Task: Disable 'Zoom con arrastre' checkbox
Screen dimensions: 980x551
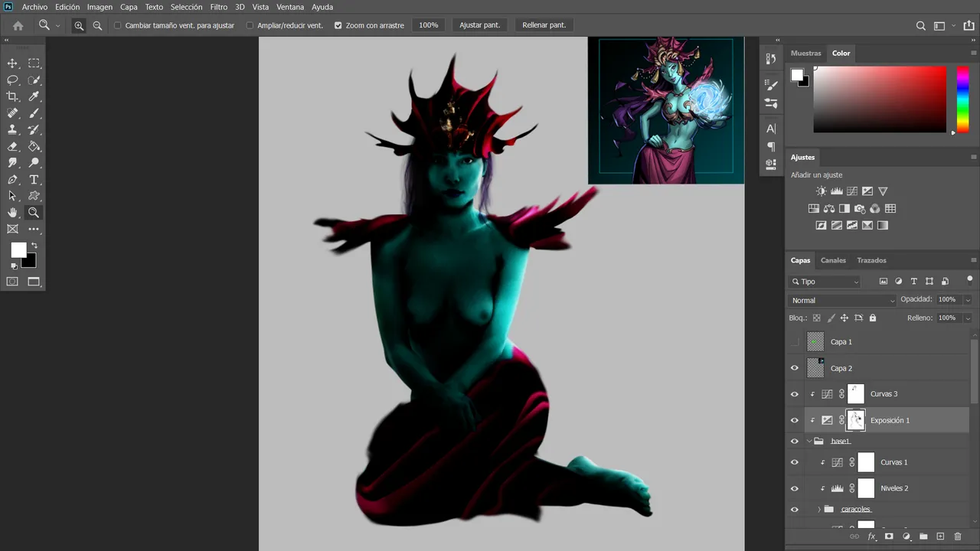Action: click(x=338, y=25)
